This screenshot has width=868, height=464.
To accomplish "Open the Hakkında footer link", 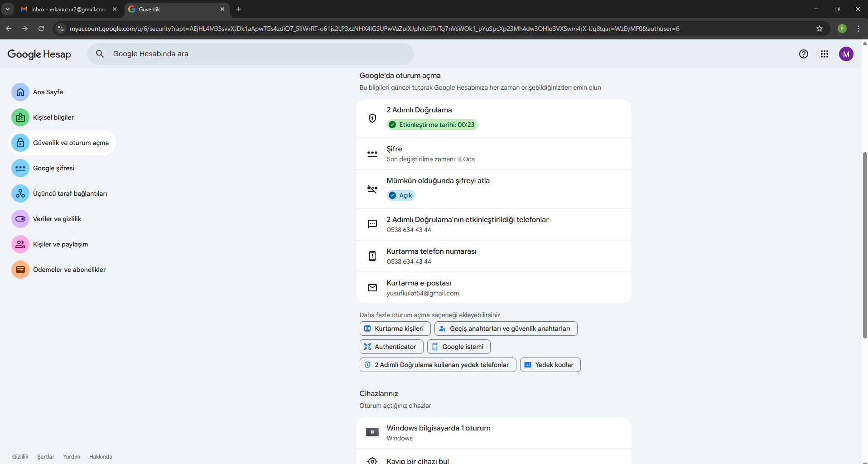I will click(x=101, y=457).
